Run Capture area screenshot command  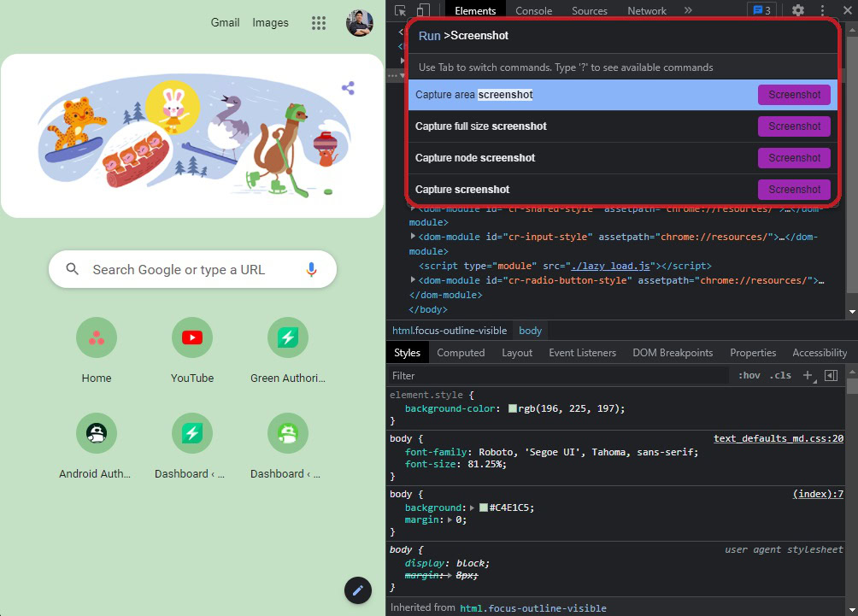coord(623,95)
